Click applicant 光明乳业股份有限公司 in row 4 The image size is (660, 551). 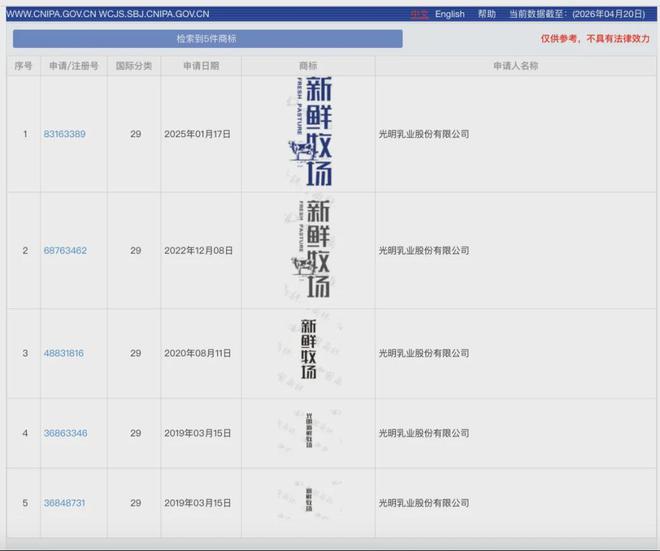tap(424, 433)
